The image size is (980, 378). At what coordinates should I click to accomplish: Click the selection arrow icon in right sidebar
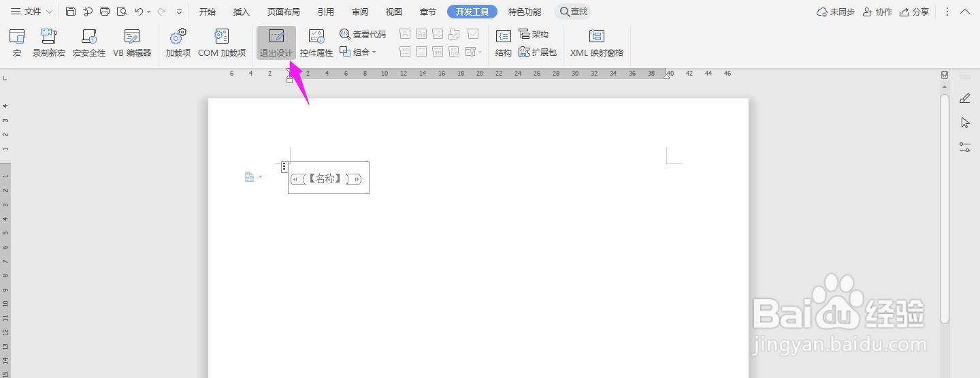coord(965,123)
